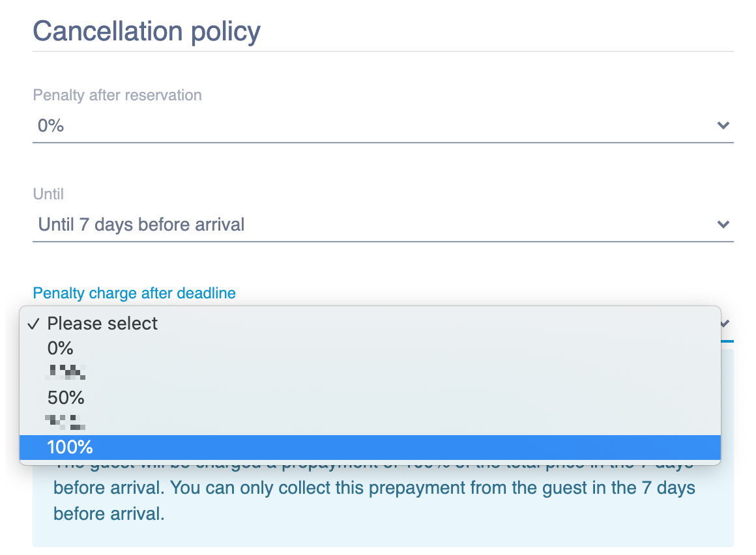This screenshot has height=555, width=756.
Task: Click the Cancellation policy heading
Action: point(147,31)
